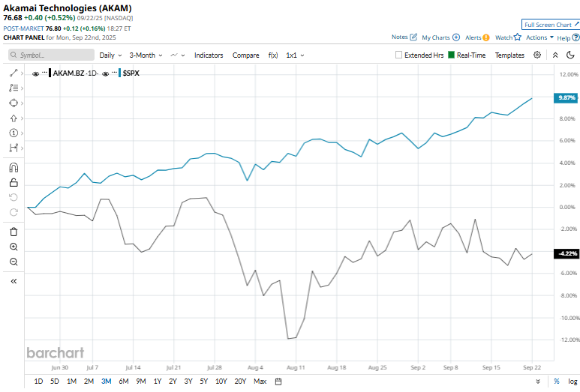This screenshot has height=392, width=580.
Task: Delete drawings with the trash icon
Action: click(x=14, y=232)
